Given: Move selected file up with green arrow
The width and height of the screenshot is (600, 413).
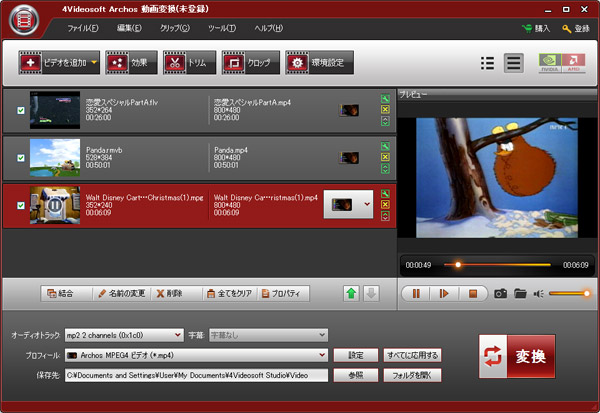Looking at the screenshot, I should pos(351,294).
